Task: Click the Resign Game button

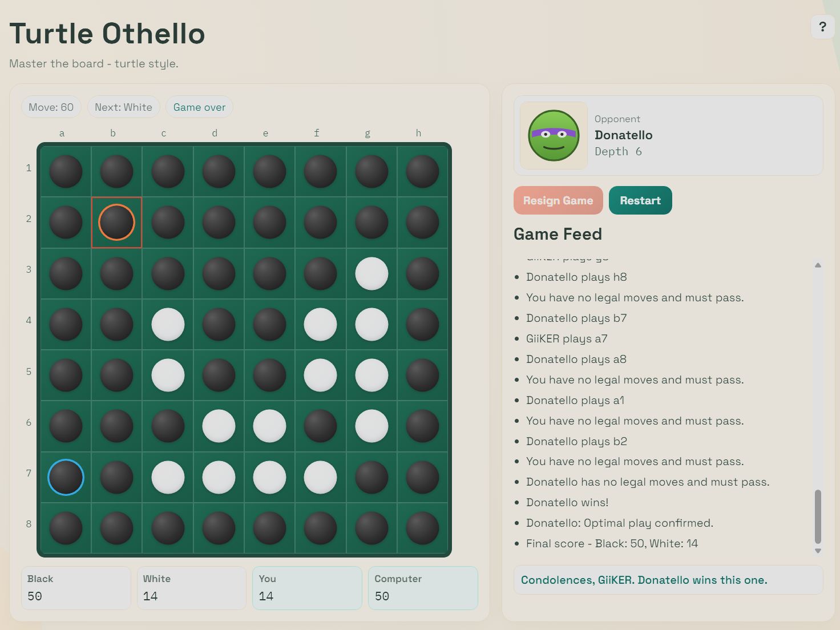Action: [558, 200]
